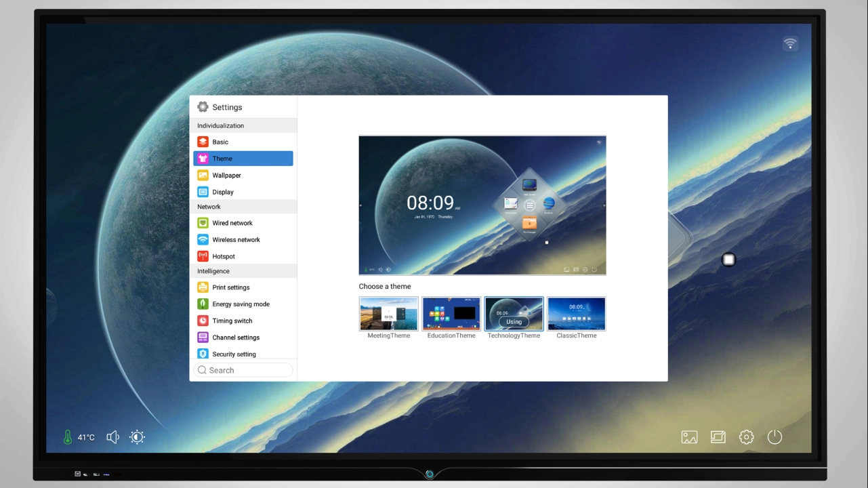The height and width of the screenshot is (488, 868).
Task: Click the purple Channel settings icon
Action: (203, 338)
